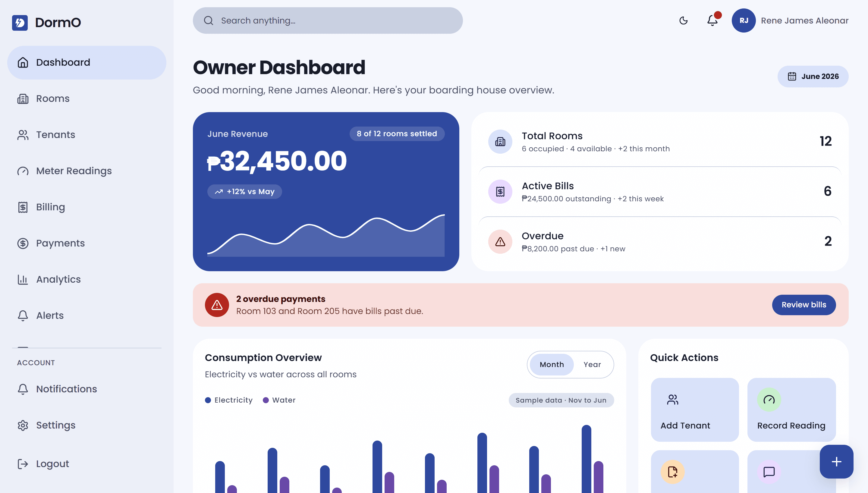Open the notification bell in header
This screenshot has height=493, width=868.
coord(712,20)
